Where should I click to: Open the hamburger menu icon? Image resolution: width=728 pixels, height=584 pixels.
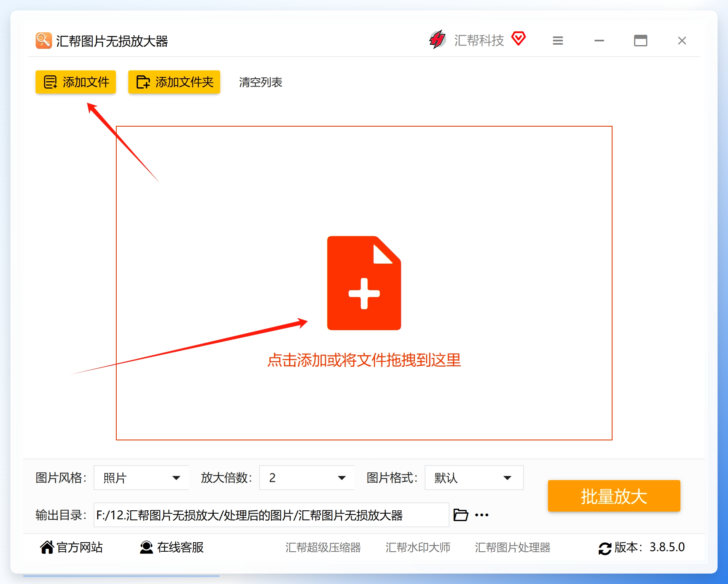(x=558, y=41)
